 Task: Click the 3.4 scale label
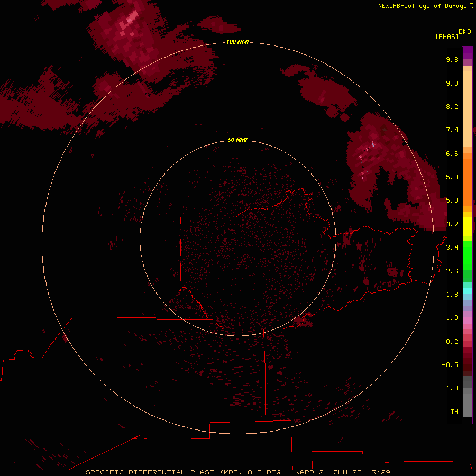(452, 248)
